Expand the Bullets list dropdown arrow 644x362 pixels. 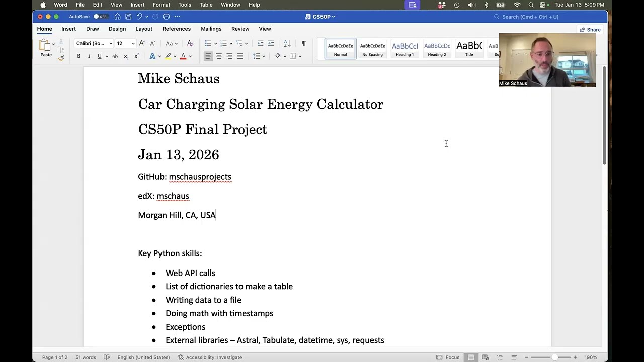coord(215,44)
